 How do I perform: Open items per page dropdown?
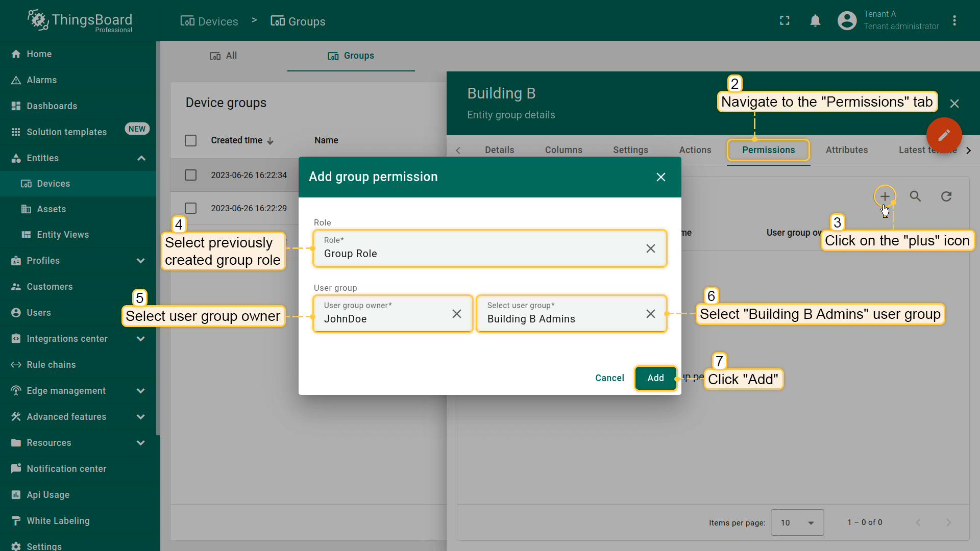[x=797, y=522]
